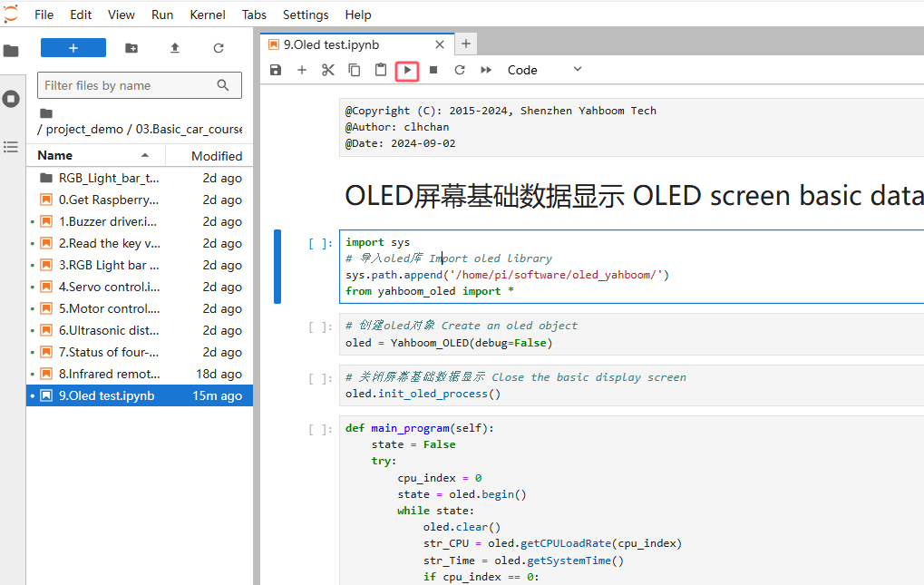924x585 pixels.
Task: Open a new launcher tab
Action: click(466, 44)
